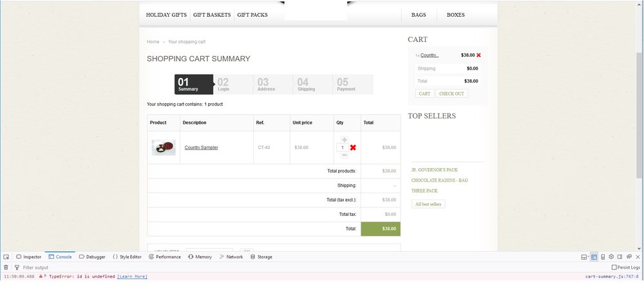Open Three Pack top seller
The image size is (644, 297).
424,191
